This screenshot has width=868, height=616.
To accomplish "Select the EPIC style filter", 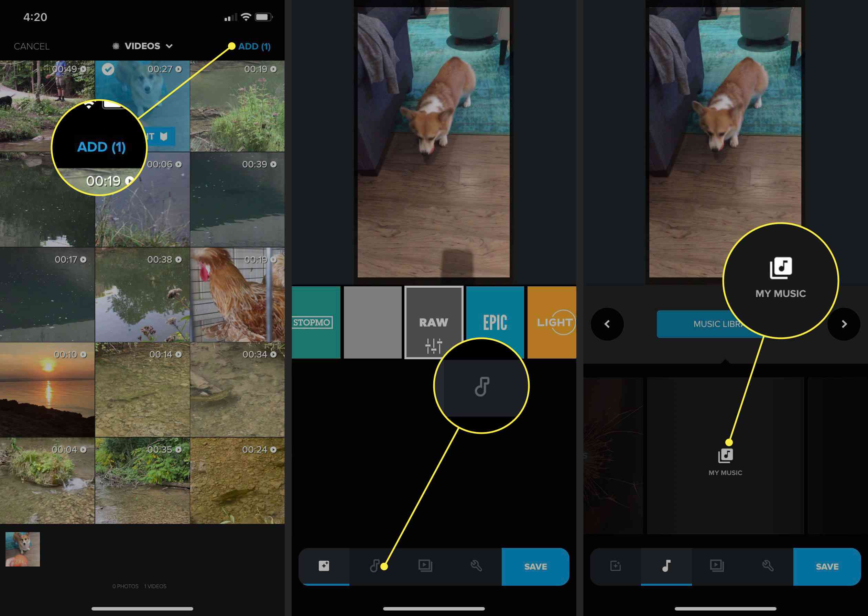I will pyautogui.click(x=495, y=323).
